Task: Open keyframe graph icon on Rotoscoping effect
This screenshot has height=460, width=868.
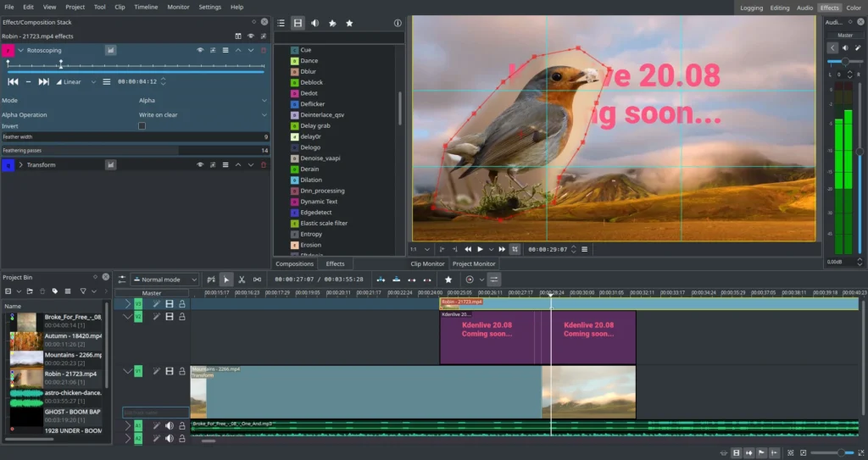Action: point(110,51)
